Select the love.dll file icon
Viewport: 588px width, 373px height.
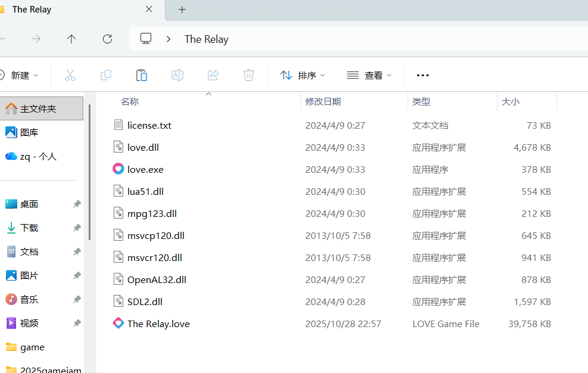(x=118, y=147)
